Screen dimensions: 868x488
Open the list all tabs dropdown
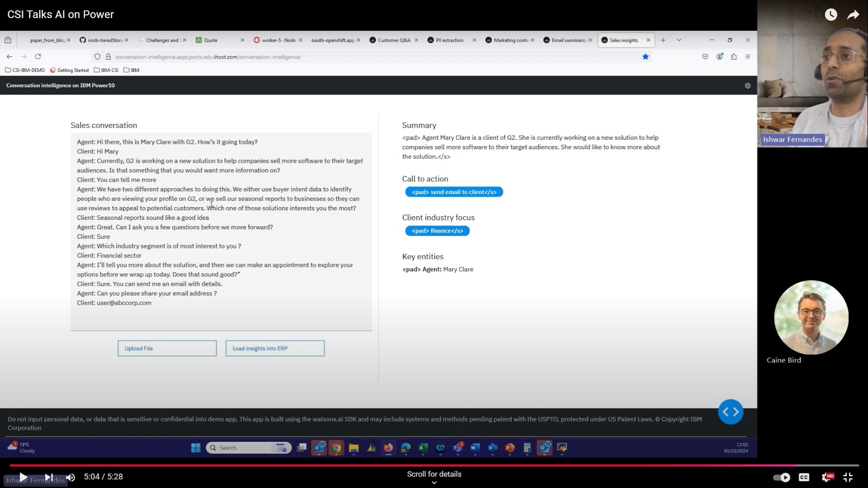tap(679, 40)
